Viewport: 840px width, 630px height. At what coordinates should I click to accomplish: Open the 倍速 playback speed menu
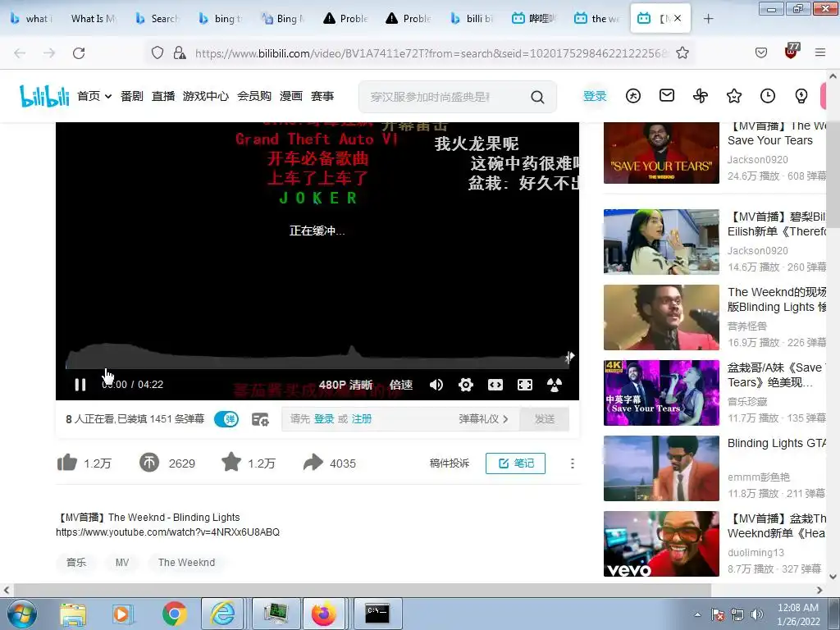400,385
